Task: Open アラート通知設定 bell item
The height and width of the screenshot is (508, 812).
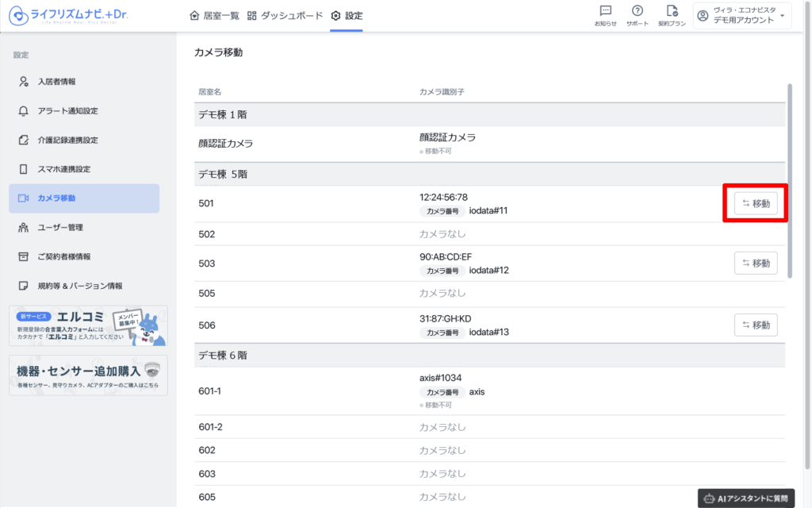Action: pyautogui.click(x=67, y=111)
